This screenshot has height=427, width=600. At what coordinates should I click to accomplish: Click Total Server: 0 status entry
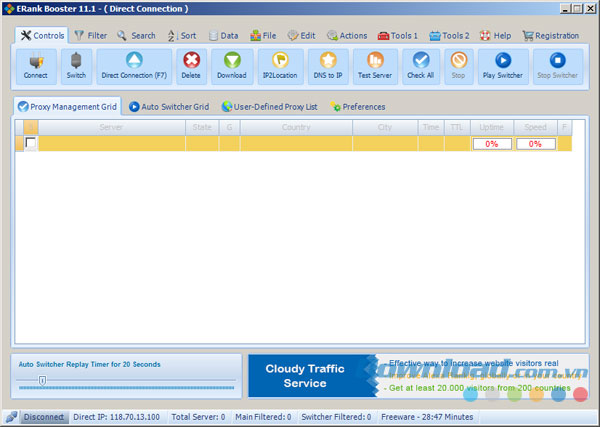tap(198, 417)
